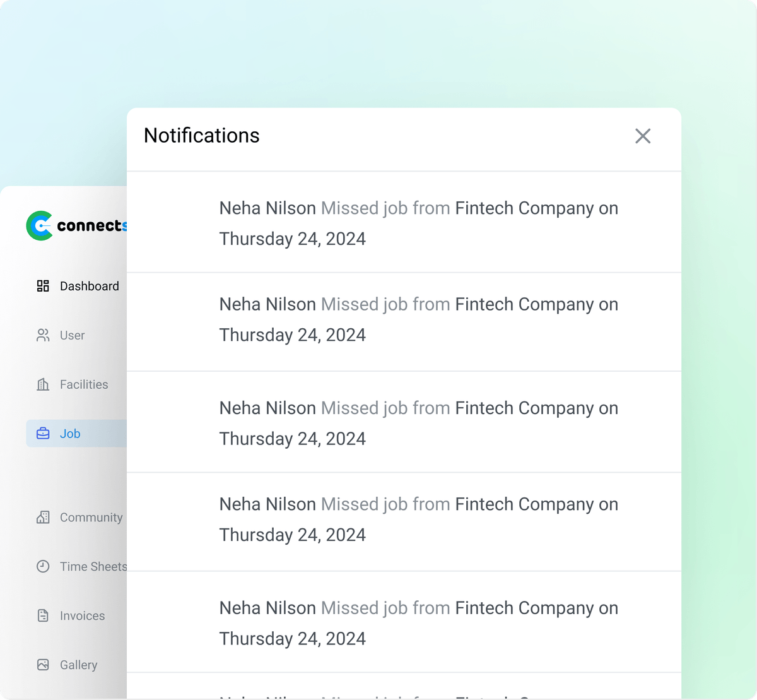
Task: Close the Notifications panel
Action: point(643,136)
